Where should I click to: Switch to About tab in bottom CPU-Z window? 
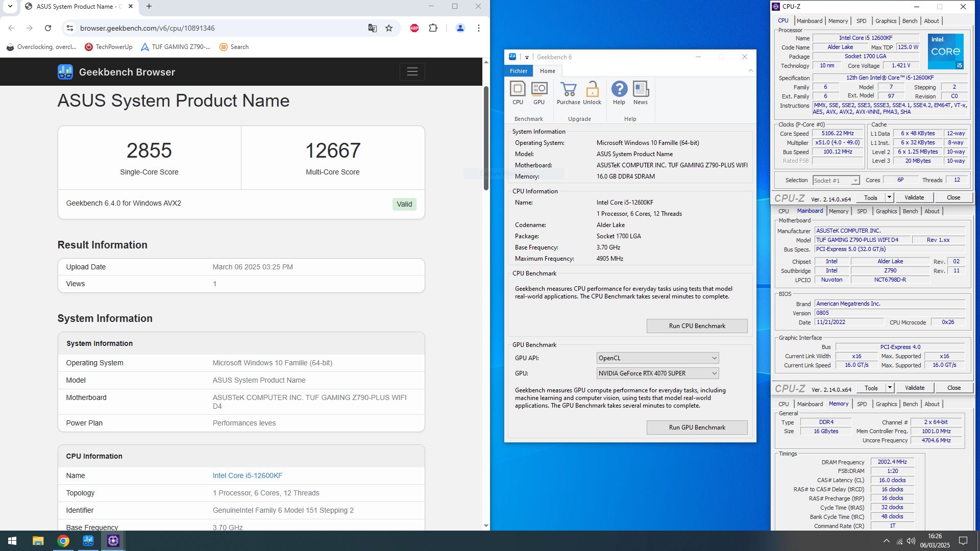point(932,404)
